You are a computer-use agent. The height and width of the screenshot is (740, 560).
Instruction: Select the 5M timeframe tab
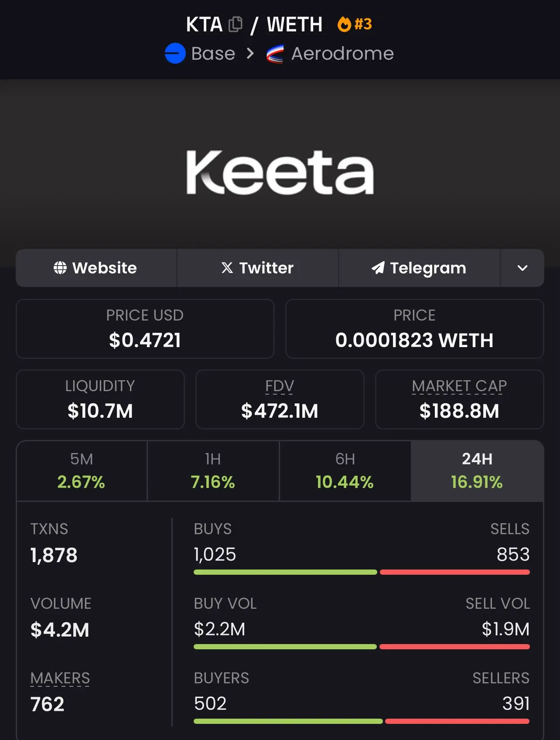pos(82,471)
